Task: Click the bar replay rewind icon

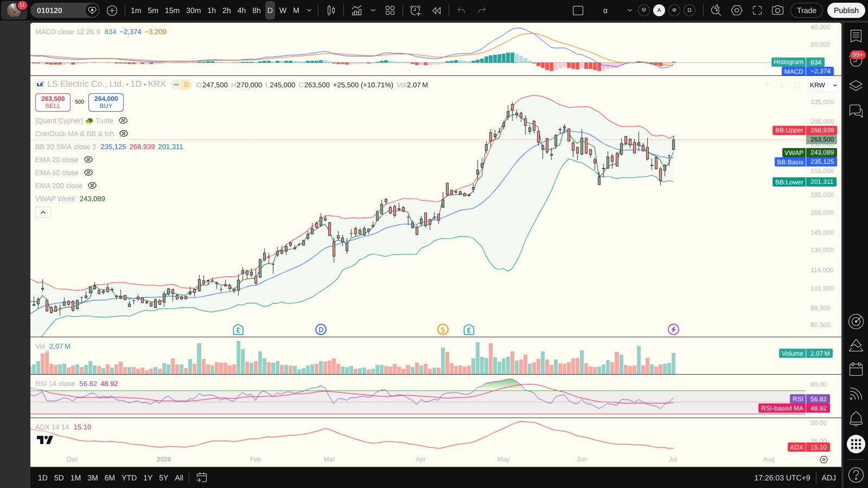Action: [x=437, y=10]
